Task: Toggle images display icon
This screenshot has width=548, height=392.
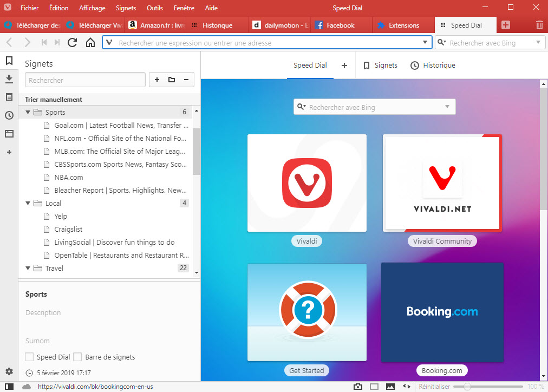Action: point(390,387)
